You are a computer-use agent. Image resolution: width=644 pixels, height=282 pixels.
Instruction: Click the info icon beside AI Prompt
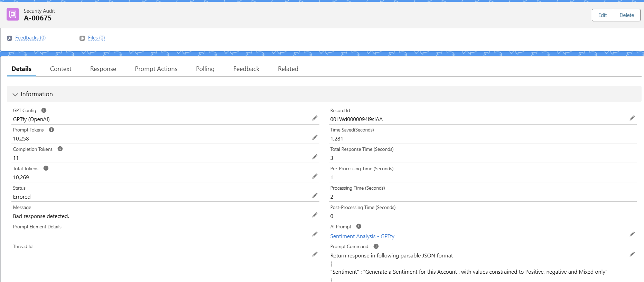point(359,226)
